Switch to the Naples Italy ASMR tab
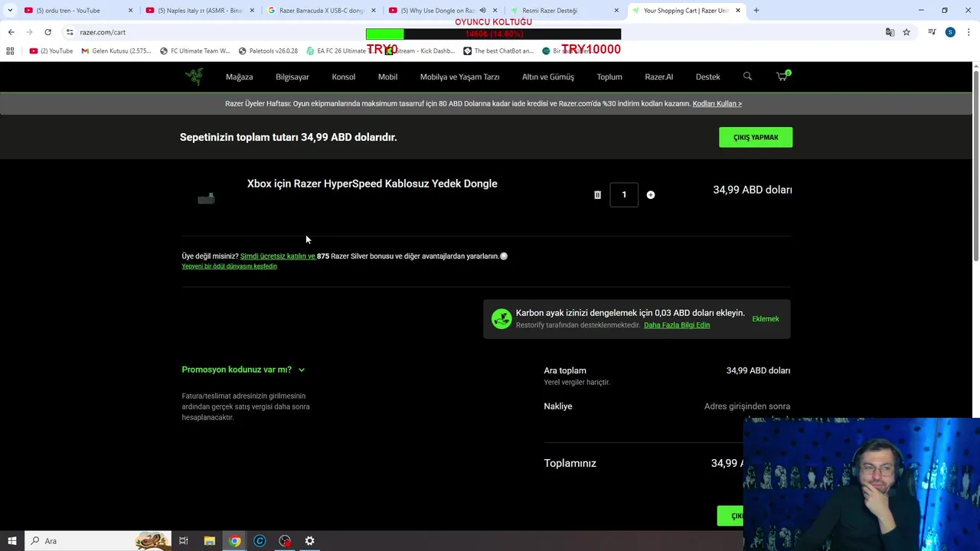The width and height of the screenshot is (980, 551). pos(199,11)
